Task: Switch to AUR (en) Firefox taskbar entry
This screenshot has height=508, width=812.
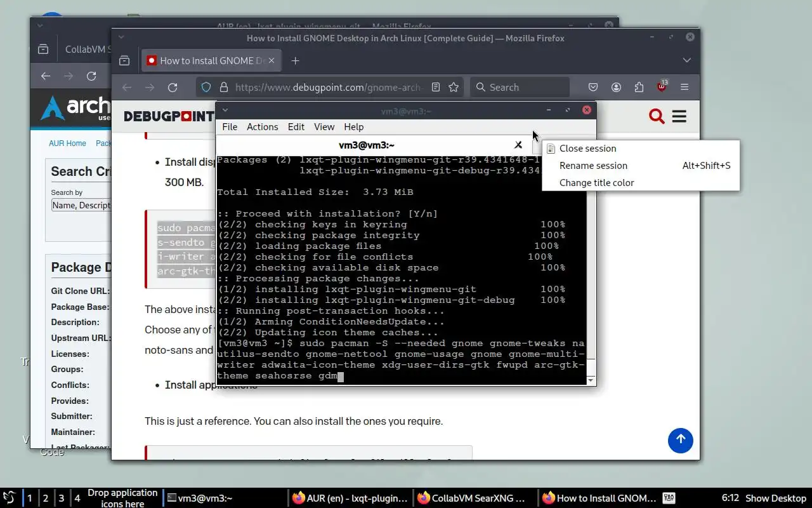Action: coord(351,498)
